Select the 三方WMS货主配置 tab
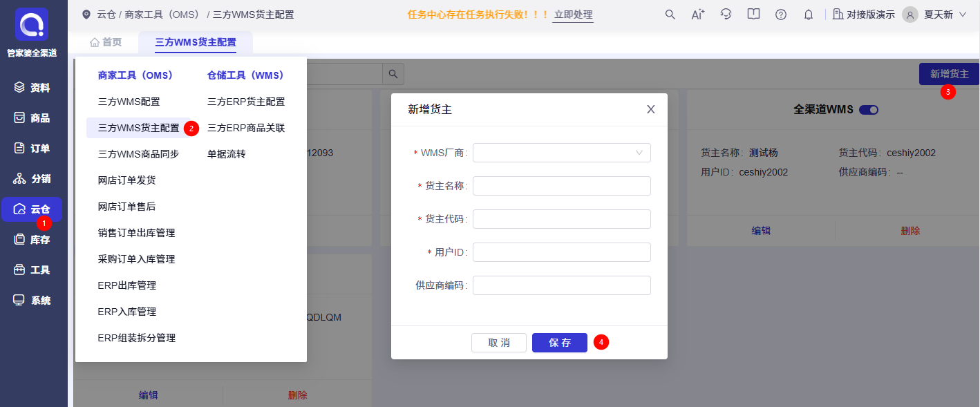The width and height of the screenshot is (980, 407). (x=196, y=42)
